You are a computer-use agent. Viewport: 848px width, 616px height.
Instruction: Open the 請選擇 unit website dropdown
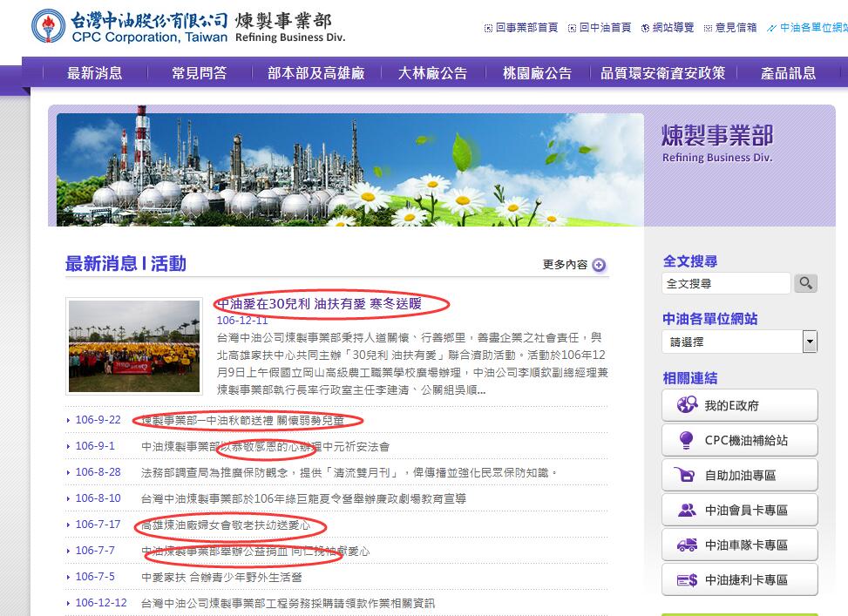click(x=739, y=342)
